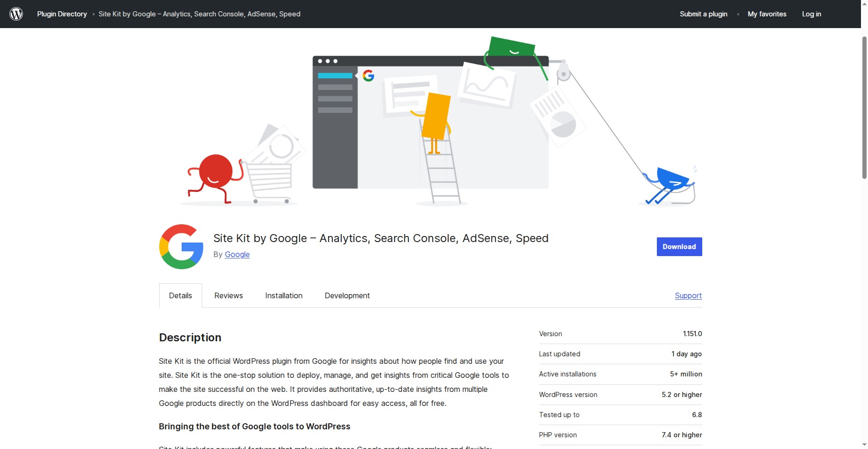The width and height of the screenshot is (868, 449).
Task: Click the WordPress logo icon
Action: tap(16, 14)
